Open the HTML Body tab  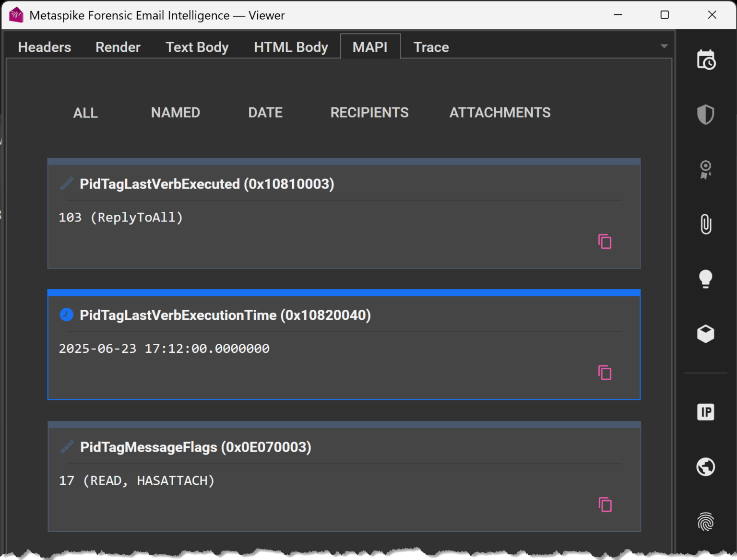click(291, 47)
